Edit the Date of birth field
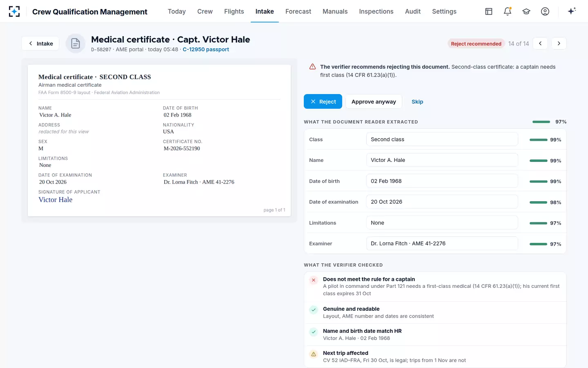 pyautogui.click(x=442, y=181)
